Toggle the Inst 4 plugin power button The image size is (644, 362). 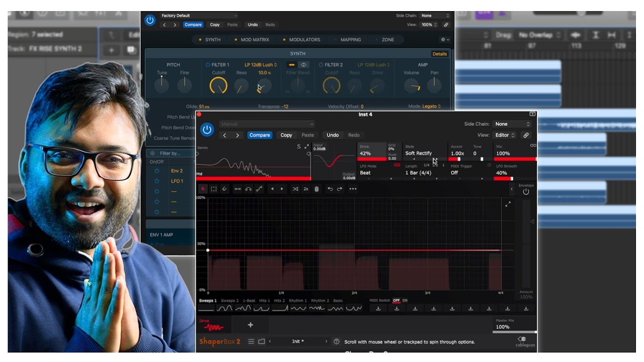tap(207, 130)
